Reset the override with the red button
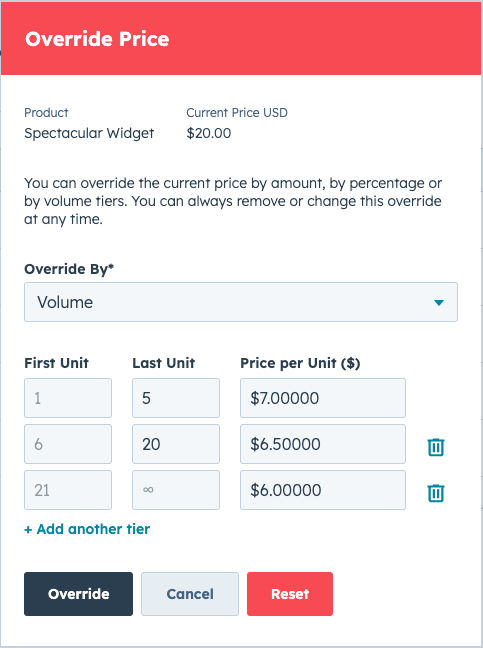The image size is (483, 648). point(290,594)
